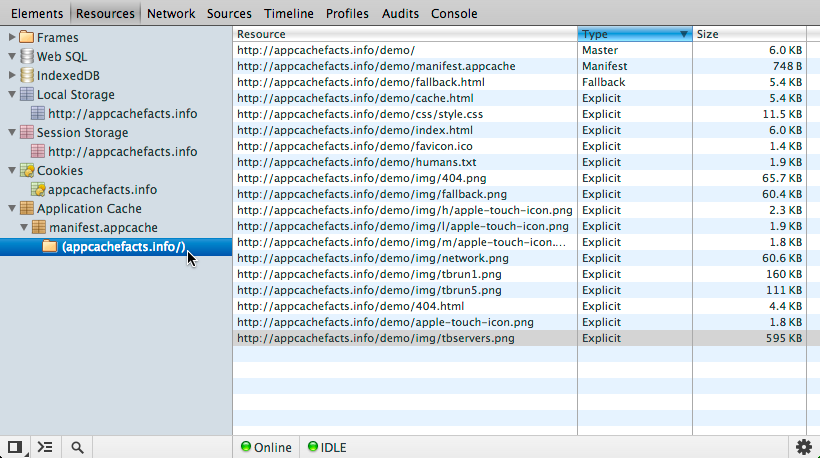Select the tbservers.png resource row
This screenshot has width=820, height=458.
[x=405, y=338]
